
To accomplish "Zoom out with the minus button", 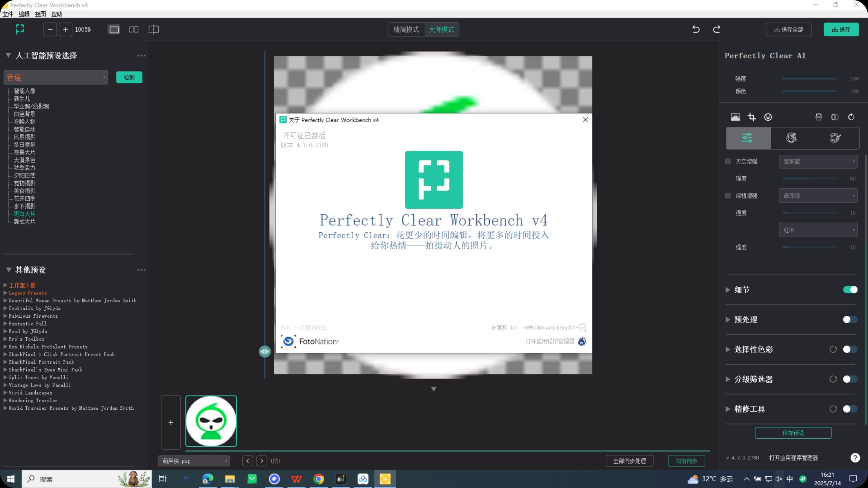I will tap(50, 29).
